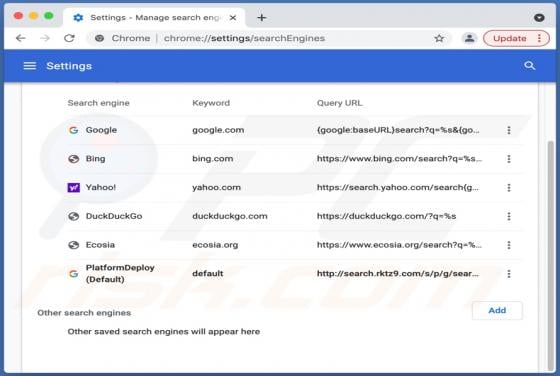Click the search.rktz9.com query URL
The height and width of the screenshot is (376, 560).
(x=398, y=274)
